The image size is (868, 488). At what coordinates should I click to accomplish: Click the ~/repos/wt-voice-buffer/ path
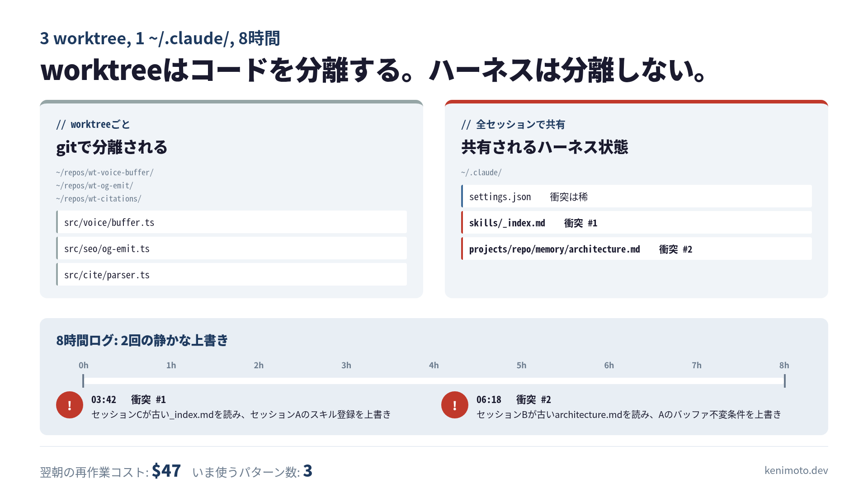point(105,173)
